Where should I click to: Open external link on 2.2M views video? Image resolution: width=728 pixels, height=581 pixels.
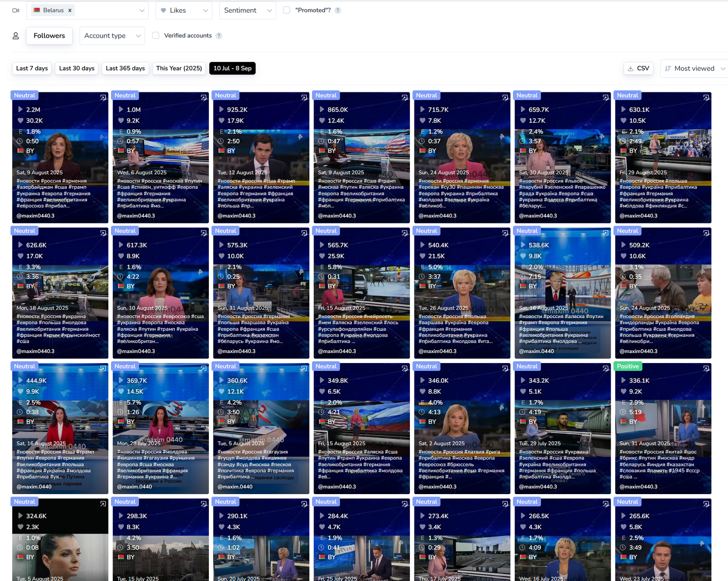[103, 97]
